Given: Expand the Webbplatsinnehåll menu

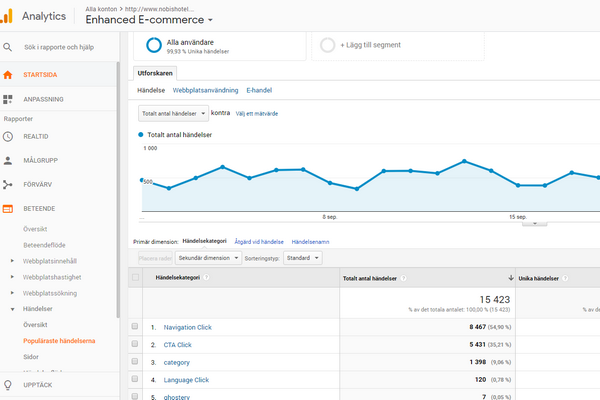Looking at the screenshot, I should pos(12,261).
